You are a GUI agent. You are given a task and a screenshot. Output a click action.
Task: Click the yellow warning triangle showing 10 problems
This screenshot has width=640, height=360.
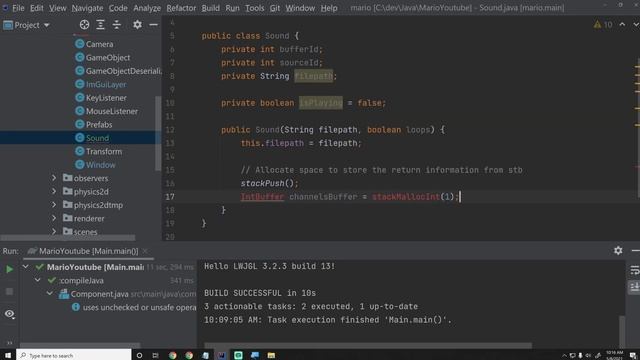598,25
